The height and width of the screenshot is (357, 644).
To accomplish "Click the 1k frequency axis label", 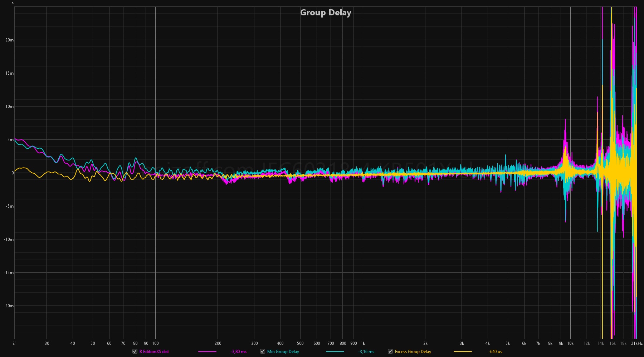I will point(363,343).
